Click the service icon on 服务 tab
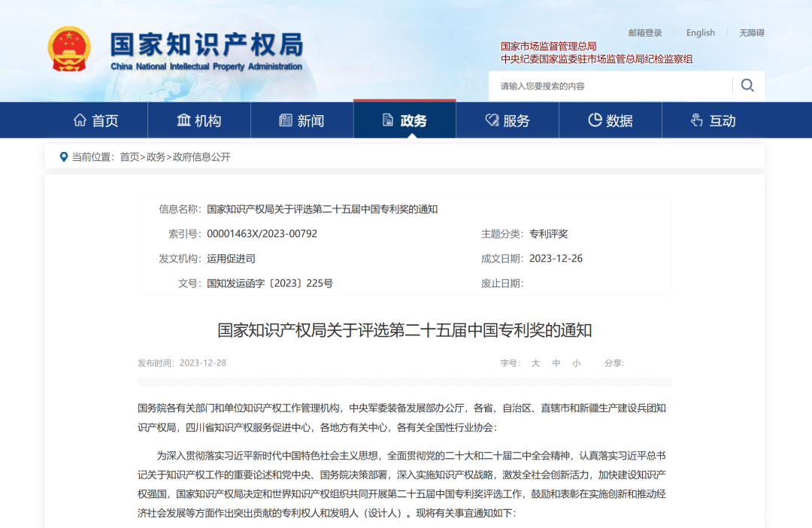 tap(492, 119)
